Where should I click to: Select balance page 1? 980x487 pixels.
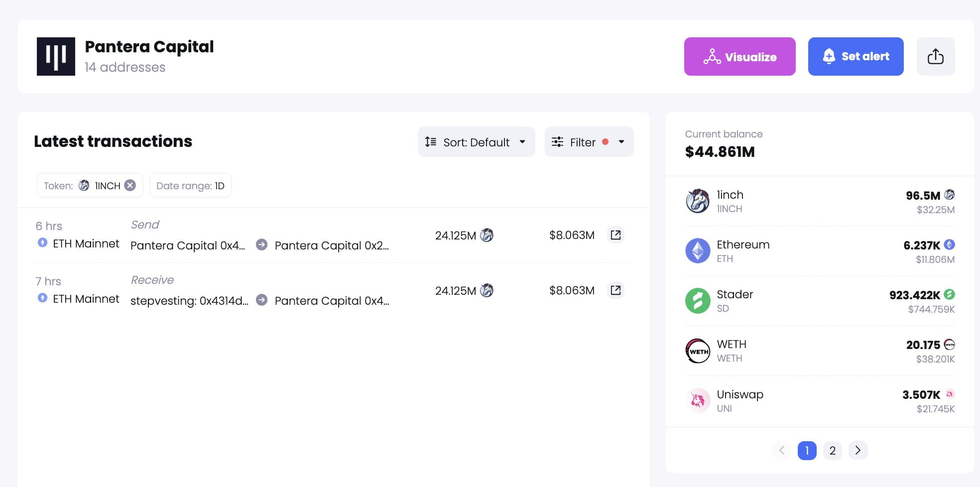click(x=807, y=450)
